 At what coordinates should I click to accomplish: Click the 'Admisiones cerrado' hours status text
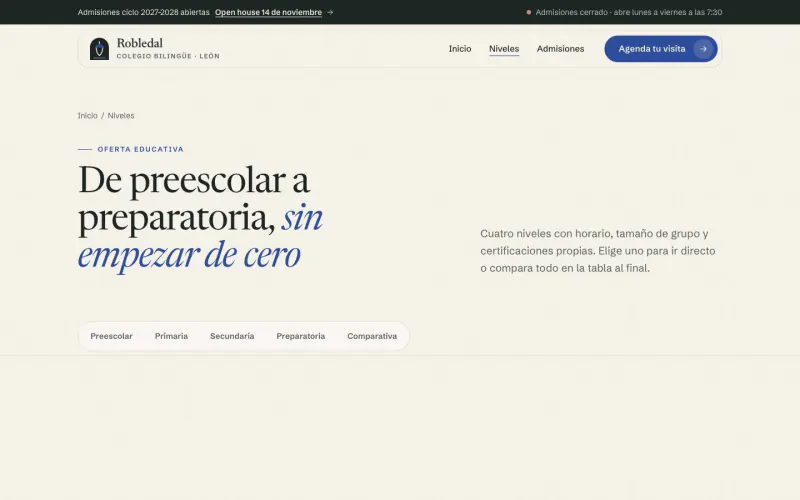coord(629,12)
